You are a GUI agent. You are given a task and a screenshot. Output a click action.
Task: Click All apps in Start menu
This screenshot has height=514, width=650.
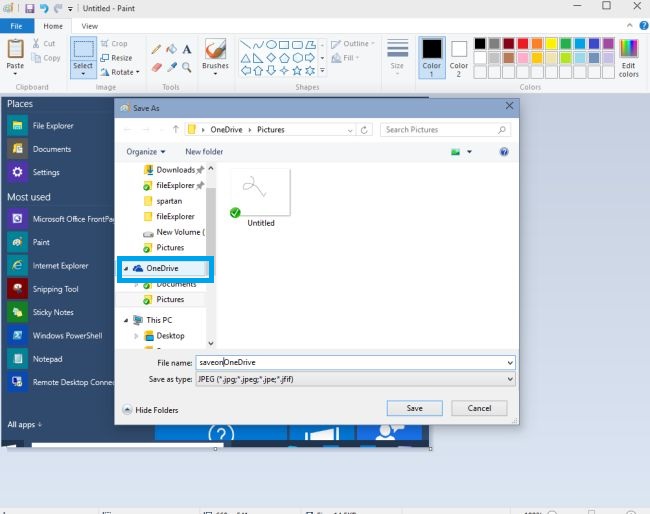pyautogui.click(x=24, y=424)
